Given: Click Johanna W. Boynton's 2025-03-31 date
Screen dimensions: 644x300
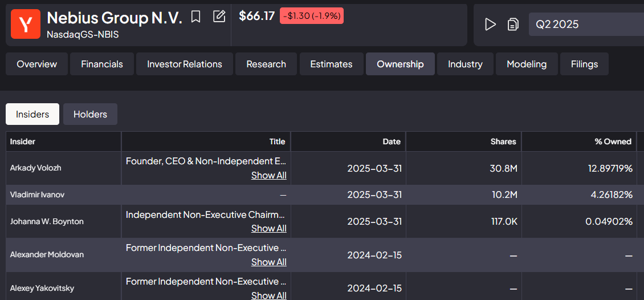Looking at the screenshot, I should click(x=374, y=221).
